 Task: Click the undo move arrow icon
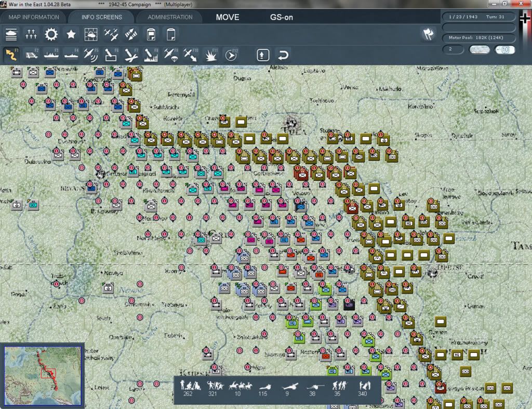283,55
